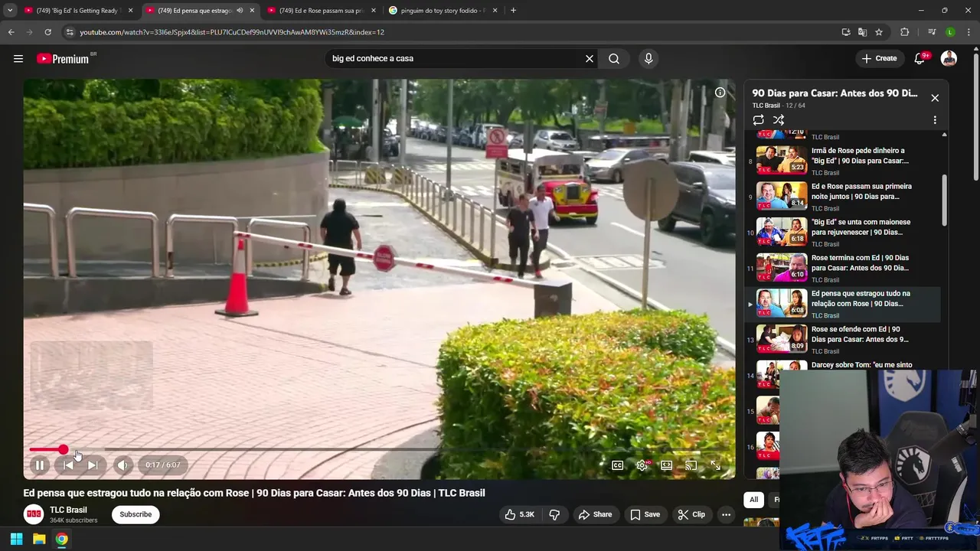Open TLC Brasil channel name link
The width and height of the screenshot is (980, 551).
68,510
